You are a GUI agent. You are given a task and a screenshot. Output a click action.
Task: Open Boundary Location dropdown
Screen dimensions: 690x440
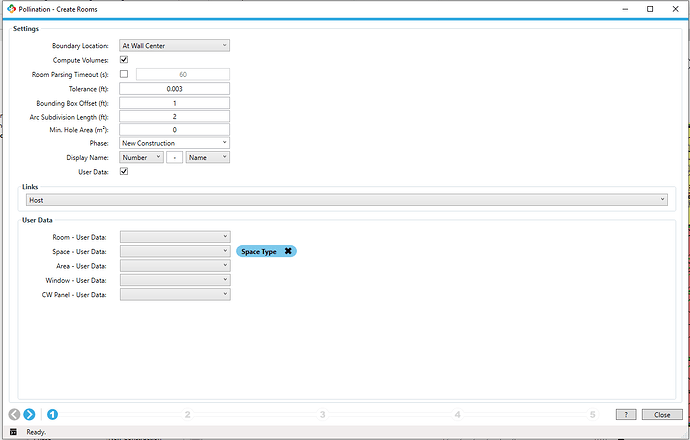tap(174, 45)
